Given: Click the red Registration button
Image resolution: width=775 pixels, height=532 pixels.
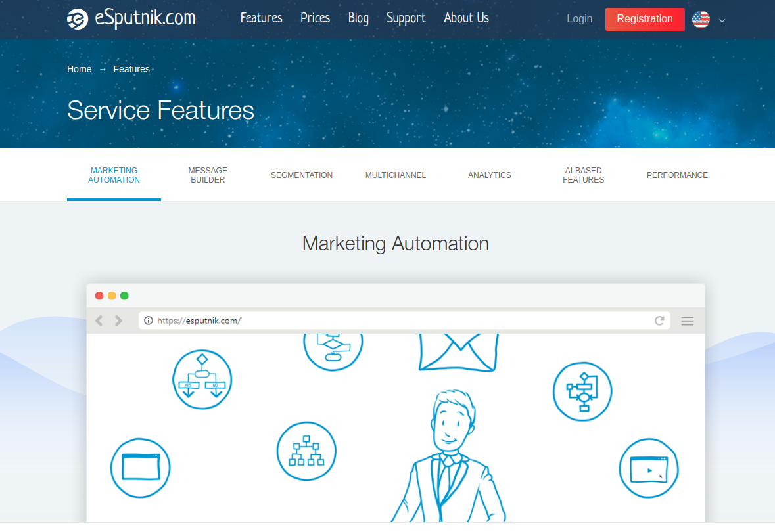Looking at the screenshot, I should click(x=644, y=19).
